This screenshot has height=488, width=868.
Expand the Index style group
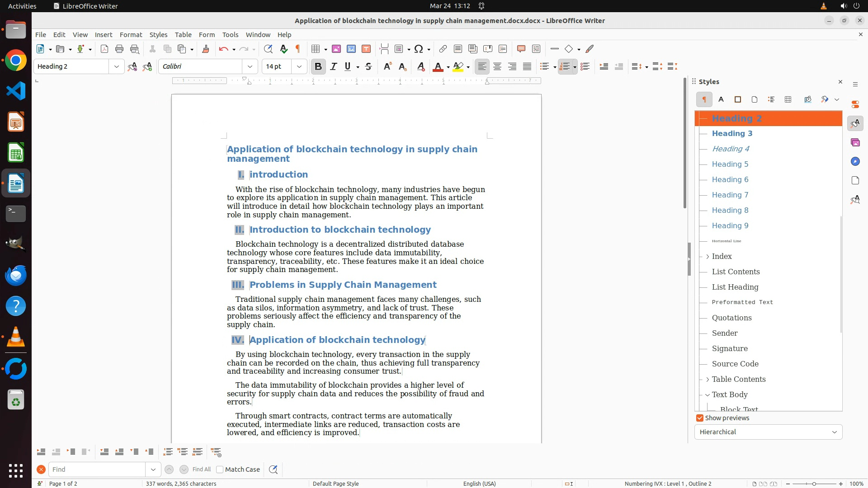coord(708,257)
